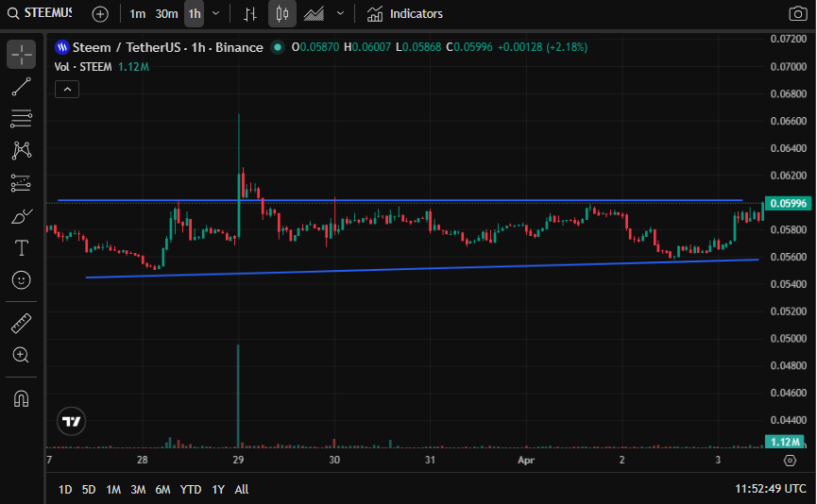Click the market open status dot
Viewport: 817px width, 504px height.
(x=278, y=47)
